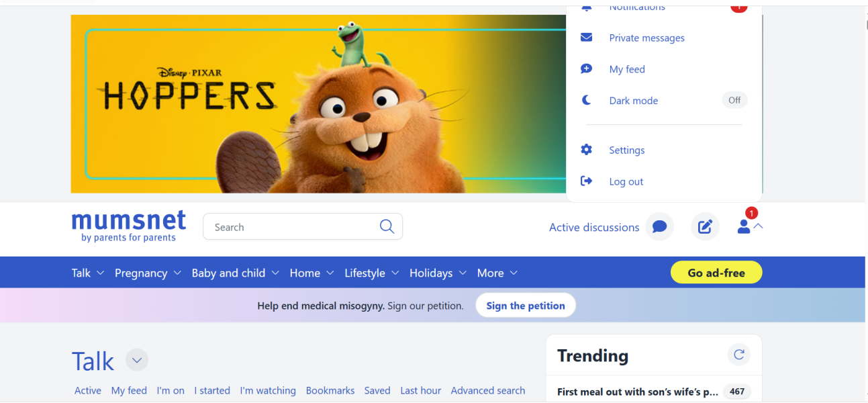Image resolution: width=868 pixels, height=403 pixels.
Task: Click the envelope icon beside Private messages
Action: 586,38
